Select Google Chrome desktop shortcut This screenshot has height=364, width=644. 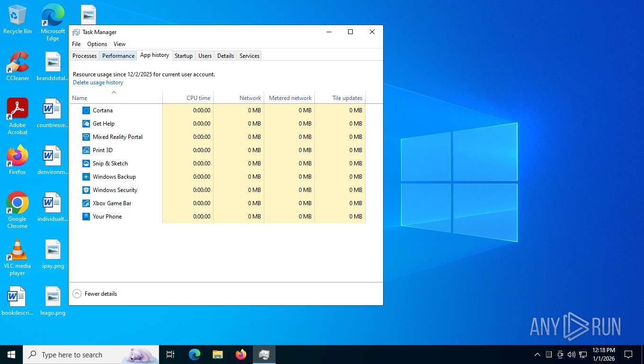[x=18, y=210]
